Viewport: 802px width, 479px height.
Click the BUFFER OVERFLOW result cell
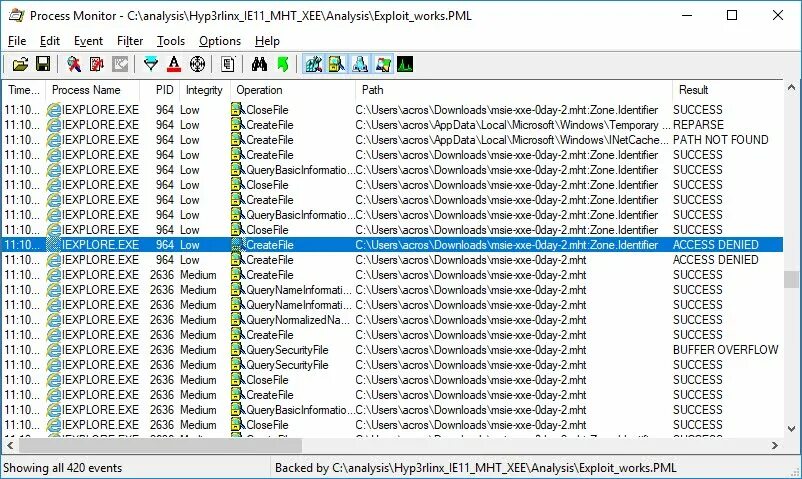point(725,350)
